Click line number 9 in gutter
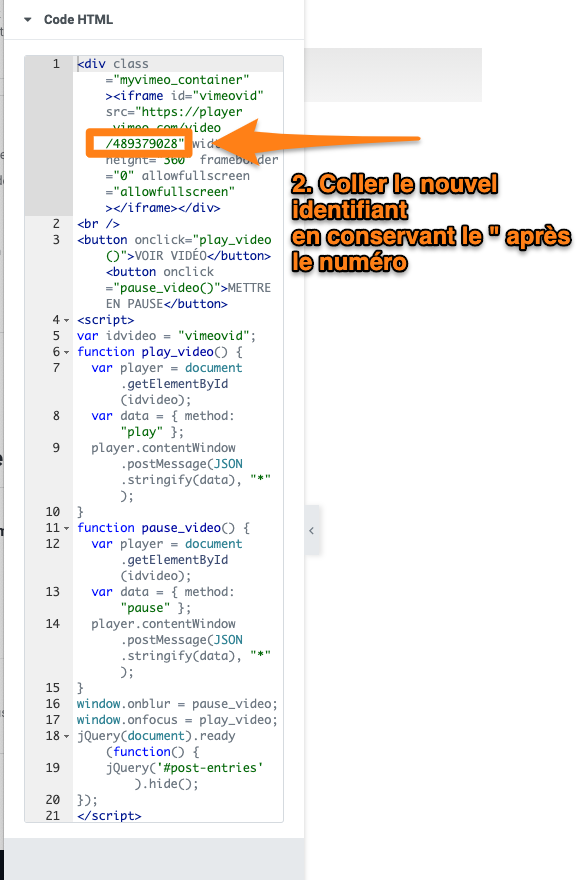 (x=56, y=448)
